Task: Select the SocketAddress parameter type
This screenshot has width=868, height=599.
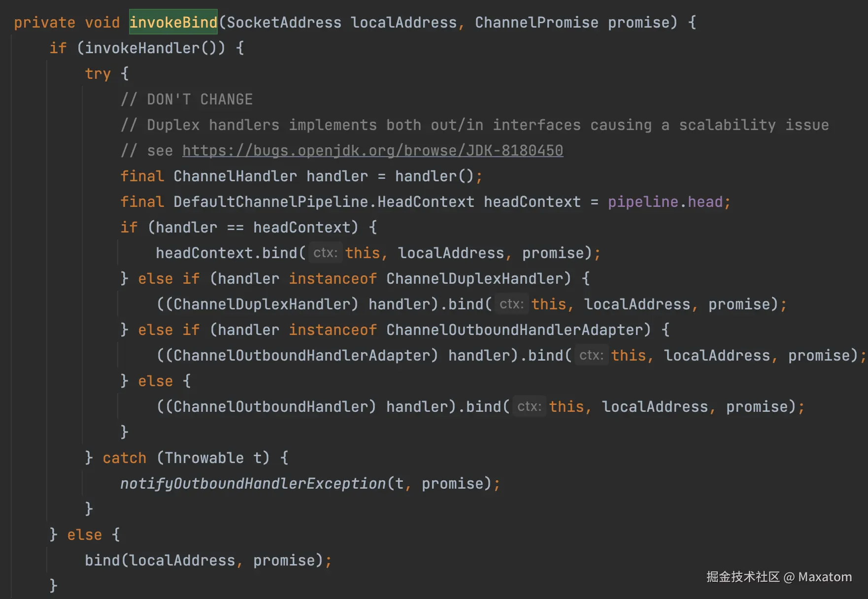Action: tap(284, 23)
